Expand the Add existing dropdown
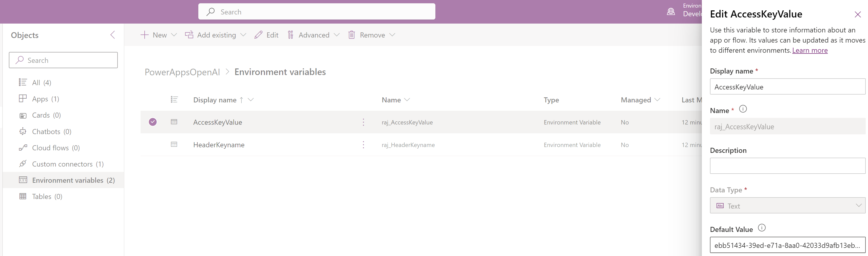Viewport: 868px width, 256px height. click(243, 35)
